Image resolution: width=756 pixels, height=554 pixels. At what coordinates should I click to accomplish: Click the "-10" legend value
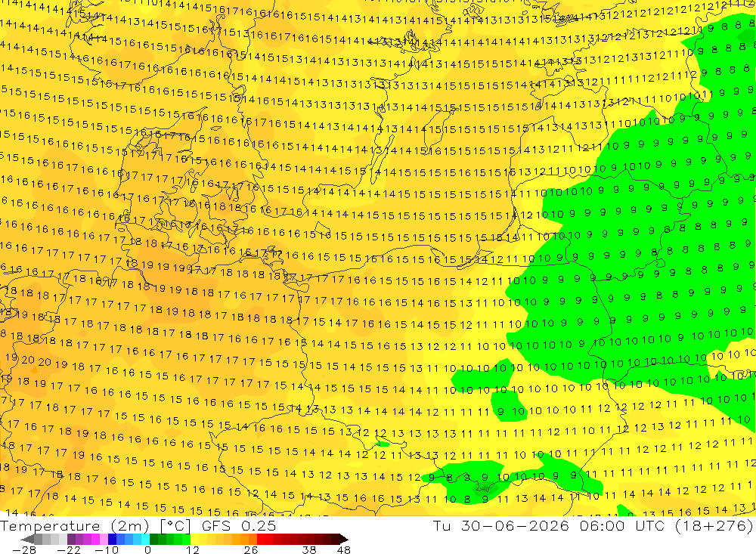pyautogui.click(x=106, y=549)
